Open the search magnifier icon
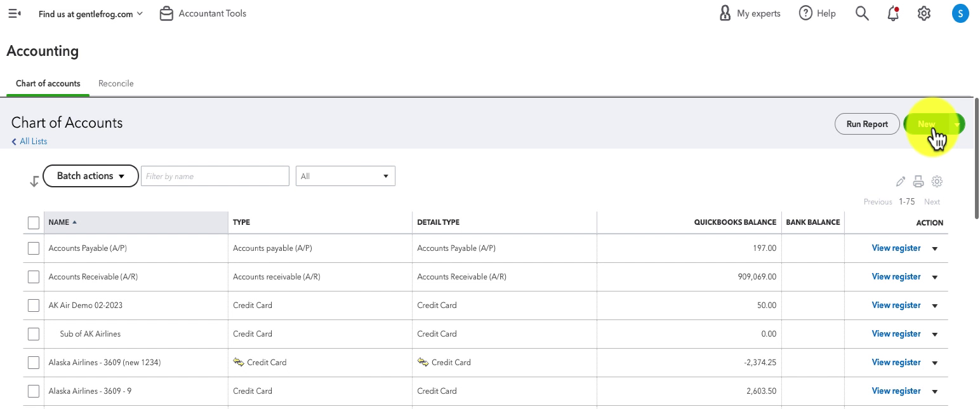Viewport: 980px width, 409px height. pyautogui.click(x=862, y=13)
